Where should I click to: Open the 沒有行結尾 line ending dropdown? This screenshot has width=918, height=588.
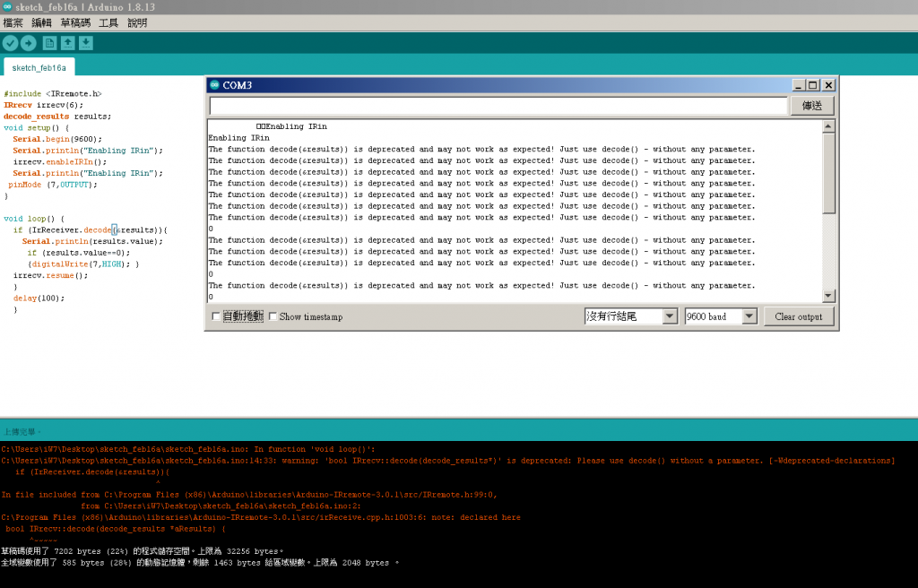click(630, 316)
